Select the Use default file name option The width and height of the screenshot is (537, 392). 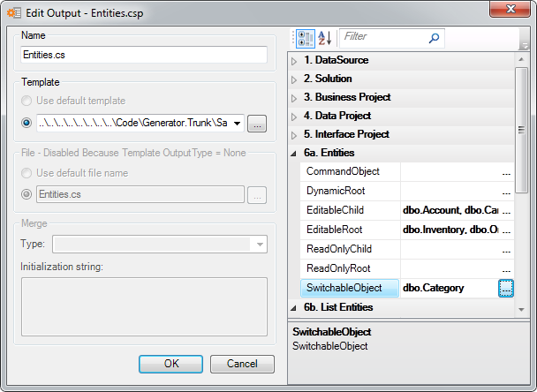tap(26, 173)
